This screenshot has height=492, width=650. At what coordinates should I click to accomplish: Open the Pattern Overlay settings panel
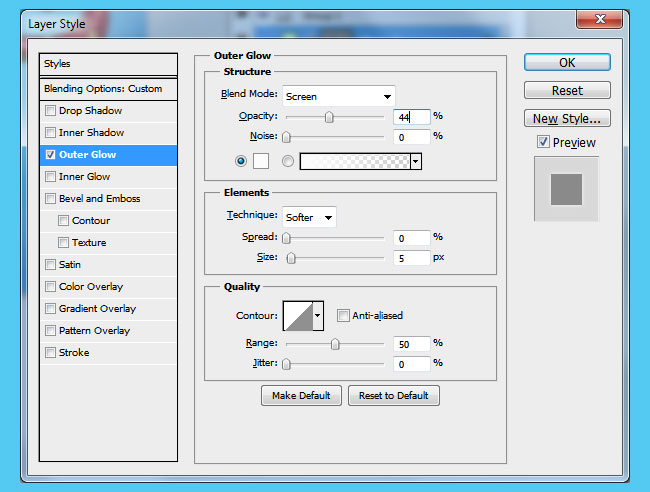click(95, 330)
